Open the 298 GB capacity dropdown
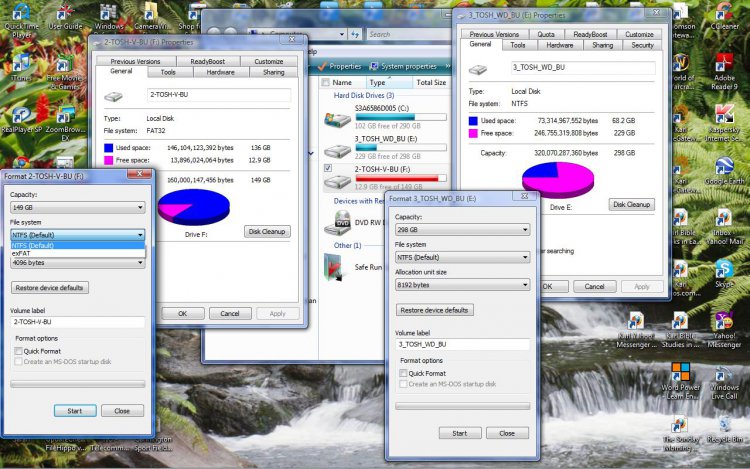The width and height of the screenshot is (750, 469). 461,229
